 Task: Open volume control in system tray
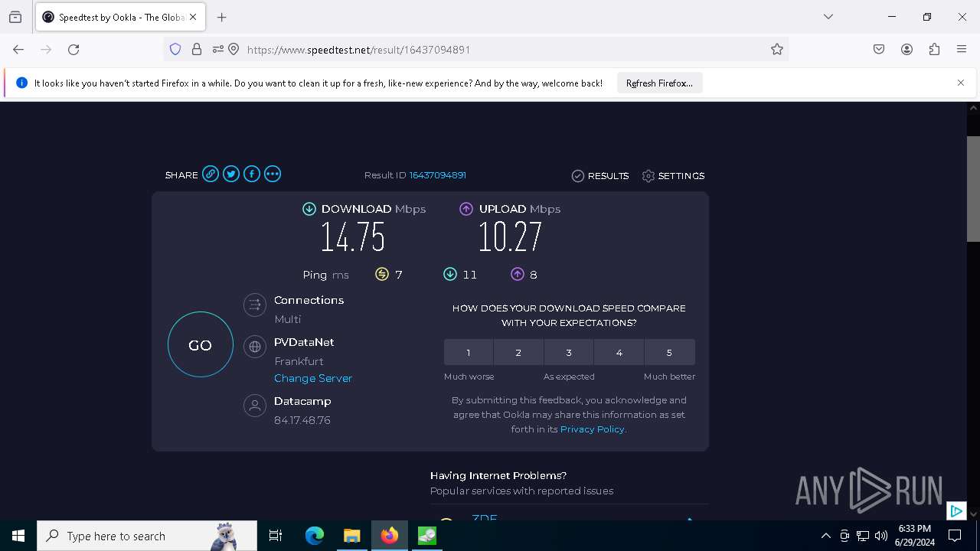(881, 536)
